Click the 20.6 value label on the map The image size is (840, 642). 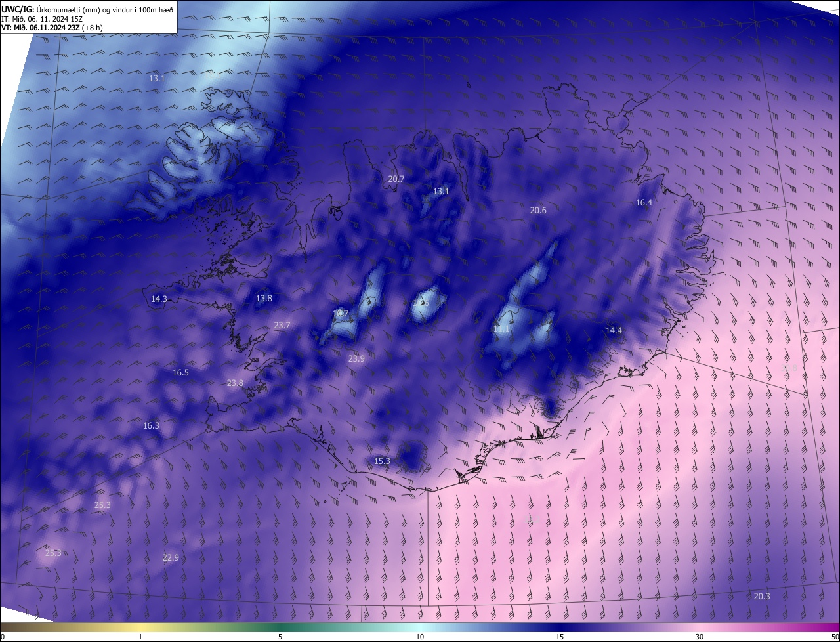pyautogui.click(x=538, y=210)
